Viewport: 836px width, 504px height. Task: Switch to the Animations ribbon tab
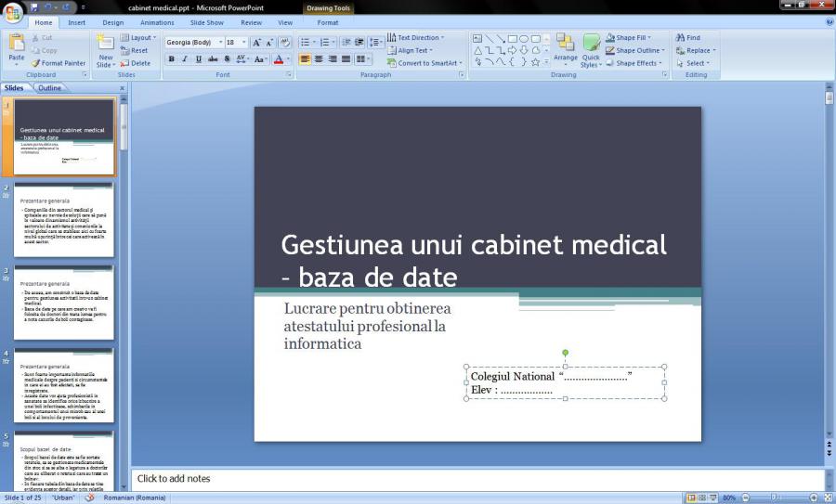click(x=156, y=22)
